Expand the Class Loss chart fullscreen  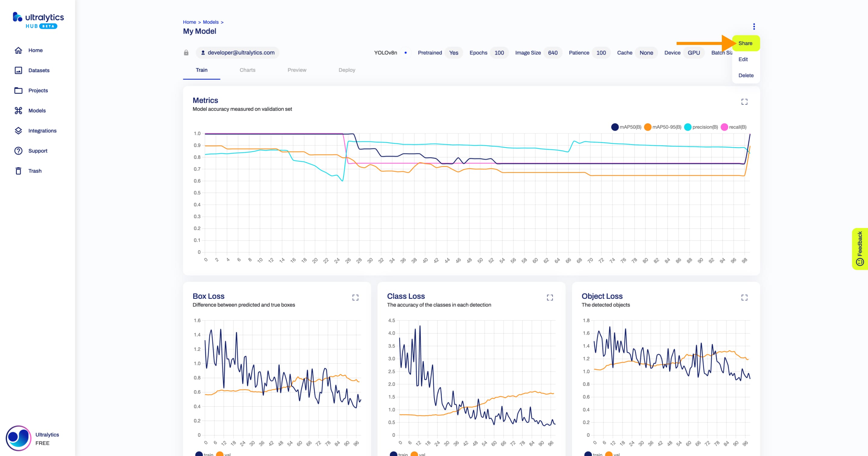pyautogui.click(x=550, y=297)
